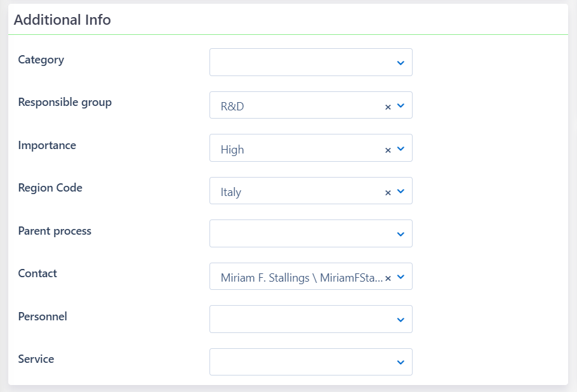Click inside the Parent process field

point(298,234)
